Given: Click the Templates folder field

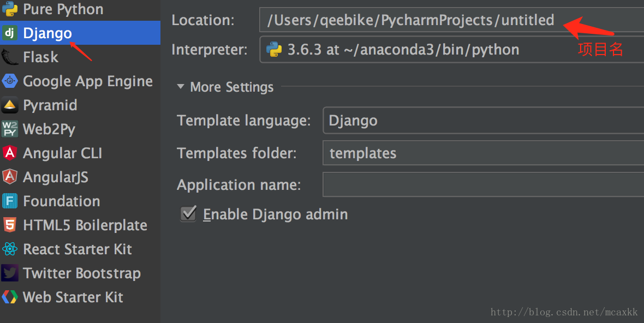Looking at the screenshot, I should coord(484,153).
